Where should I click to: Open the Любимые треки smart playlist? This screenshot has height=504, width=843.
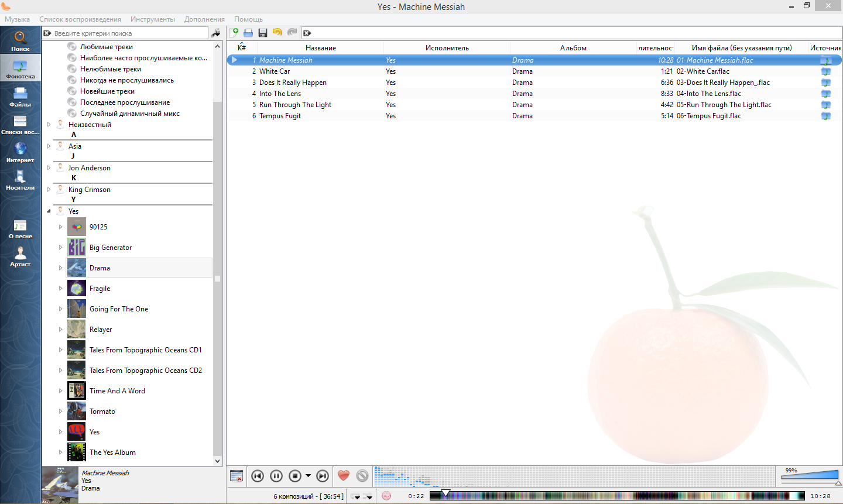[107, 47]
